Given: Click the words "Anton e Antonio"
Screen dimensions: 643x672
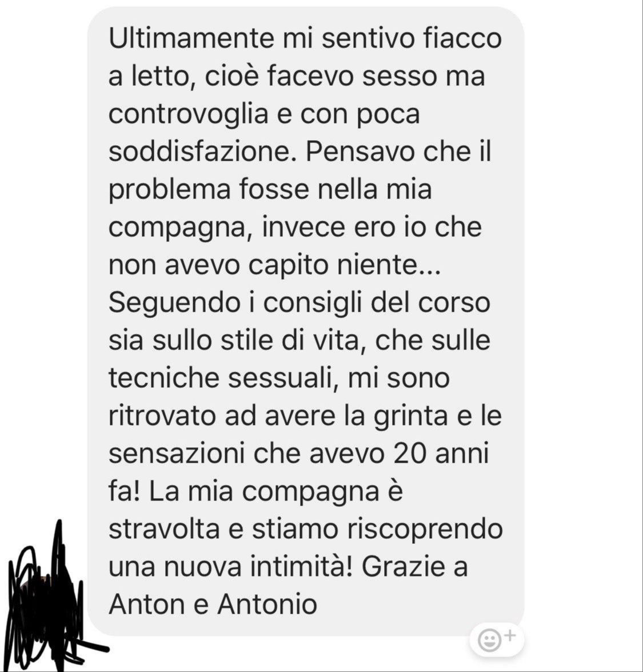Looking at the screenshot, I should pyautogui.click(x=213, y=604).
